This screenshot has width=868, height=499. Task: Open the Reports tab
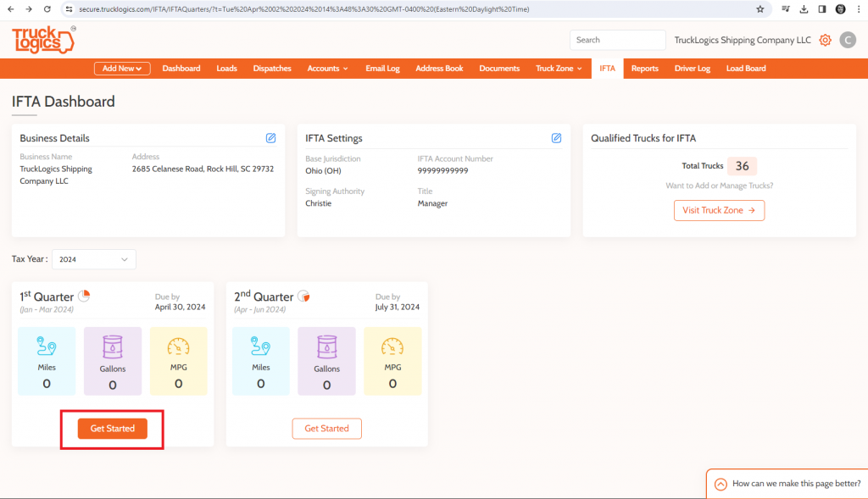[x=645, y=68]
